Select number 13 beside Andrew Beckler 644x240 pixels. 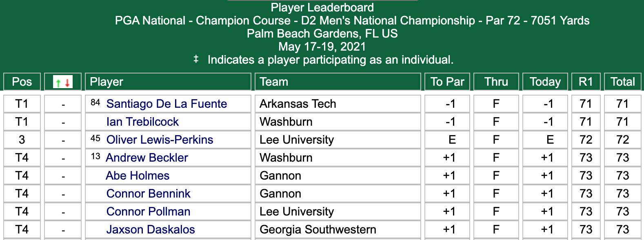tap(96, 155)
